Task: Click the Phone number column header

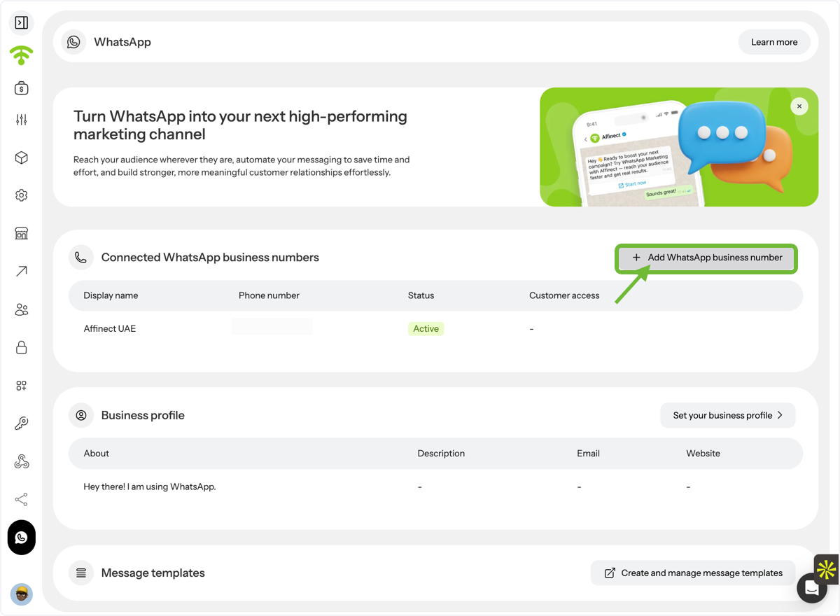Action: (269, 295)
